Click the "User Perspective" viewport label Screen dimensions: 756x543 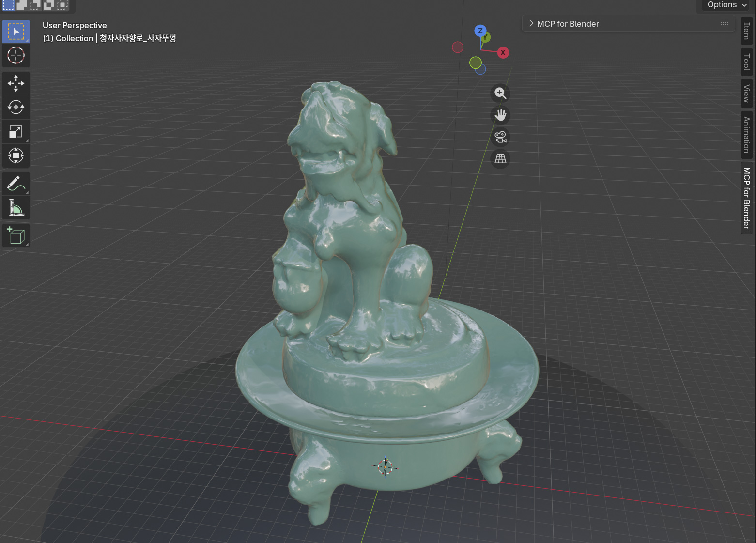pos(75,25)
